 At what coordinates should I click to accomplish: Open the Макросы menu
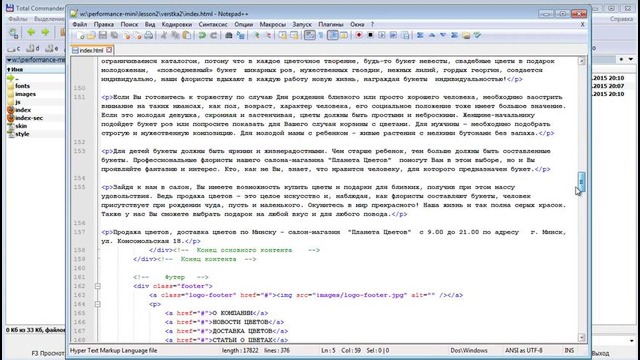[273, 24]
